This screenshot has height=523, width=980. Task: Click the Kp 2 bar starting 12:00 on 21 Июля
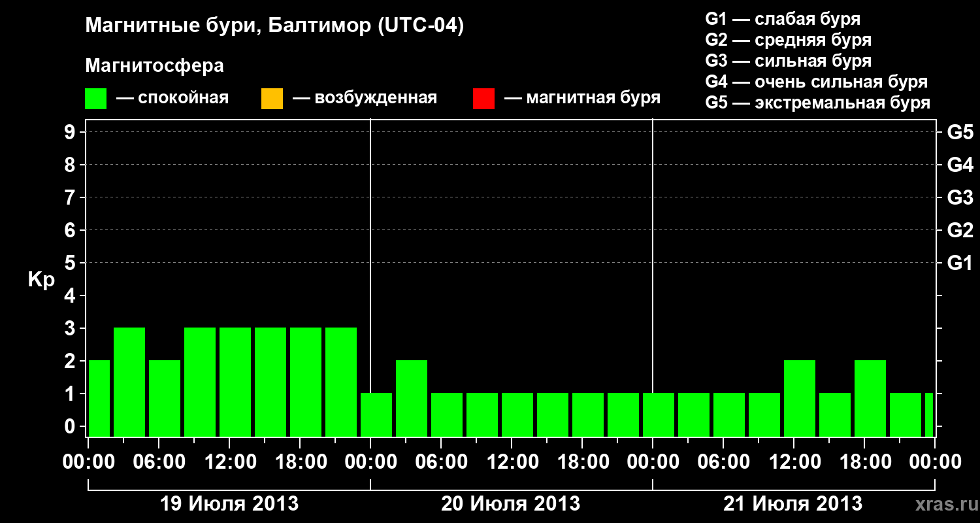[800, 398]
